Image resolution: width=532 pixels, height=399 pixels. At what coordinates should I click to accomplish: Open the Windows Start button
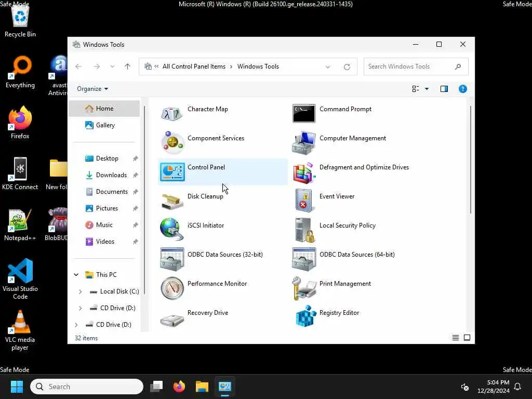[x=17, y=387]
